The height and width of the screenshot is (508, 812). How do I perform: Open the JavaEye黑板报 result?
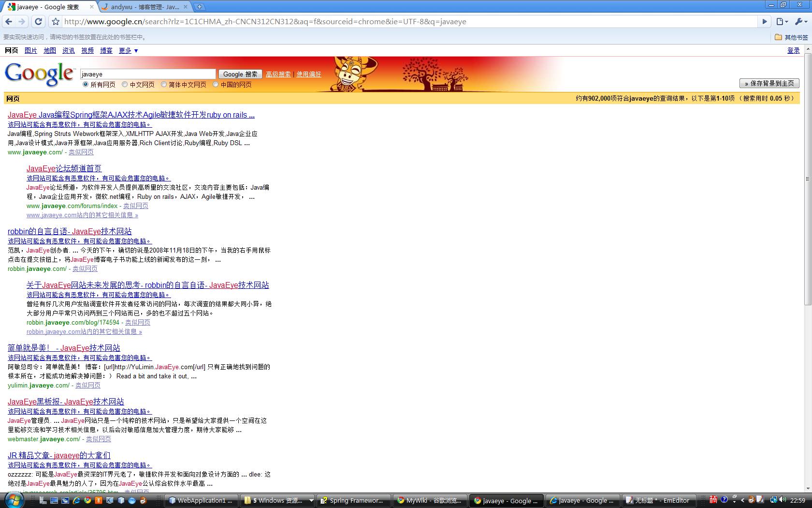[66, 402]
